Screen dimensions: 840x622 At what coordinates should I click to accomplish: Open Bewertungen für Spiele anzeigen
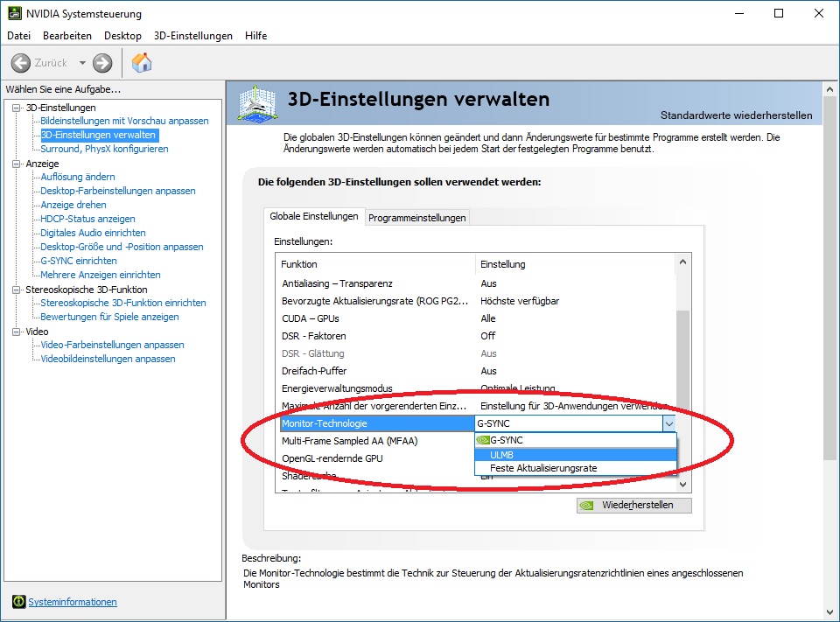(x=110, y=316)
